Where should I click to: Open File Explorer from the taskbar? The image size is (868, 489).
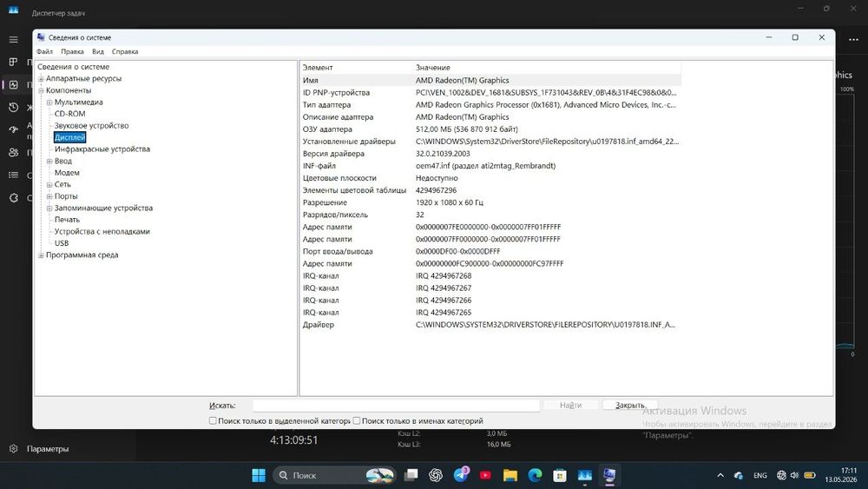point(510,475)
